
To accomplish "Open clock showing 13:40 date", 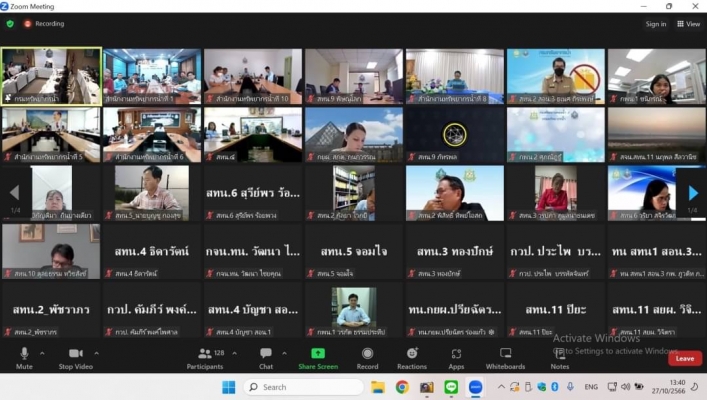I will pos(668,387).
